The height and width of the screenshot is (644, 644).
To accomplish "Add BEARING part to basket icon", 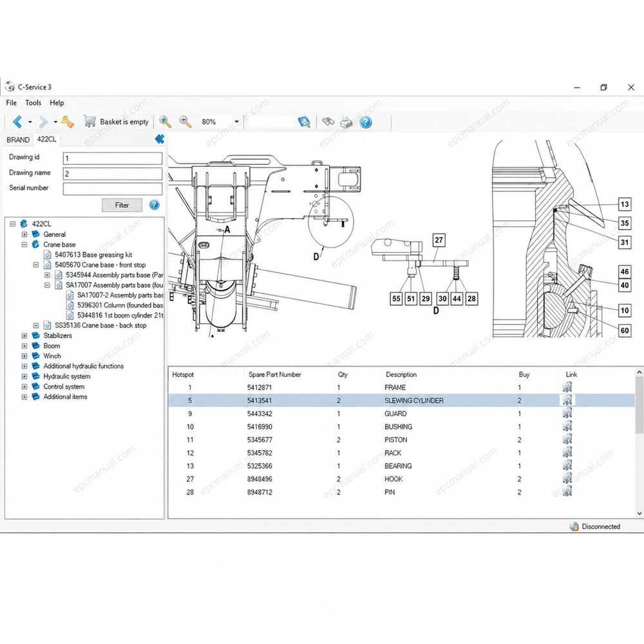I will 567,466.
